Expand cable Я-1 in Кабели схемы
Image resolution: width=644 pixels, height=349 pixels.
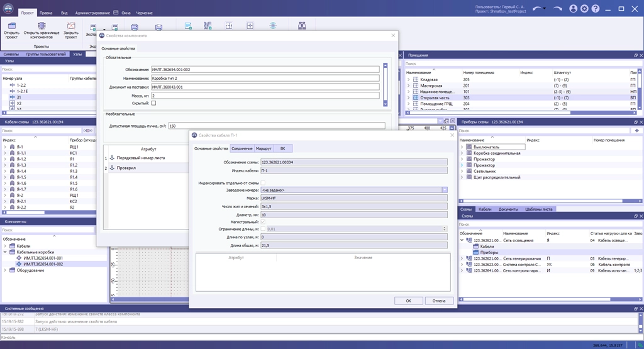(x=5, y=147)
